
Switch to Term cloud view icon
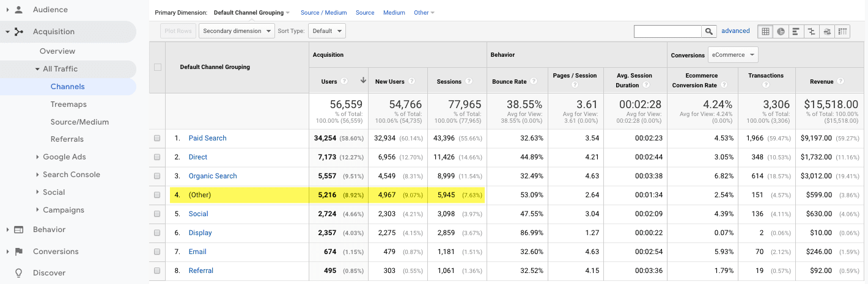tap(827, 31)
